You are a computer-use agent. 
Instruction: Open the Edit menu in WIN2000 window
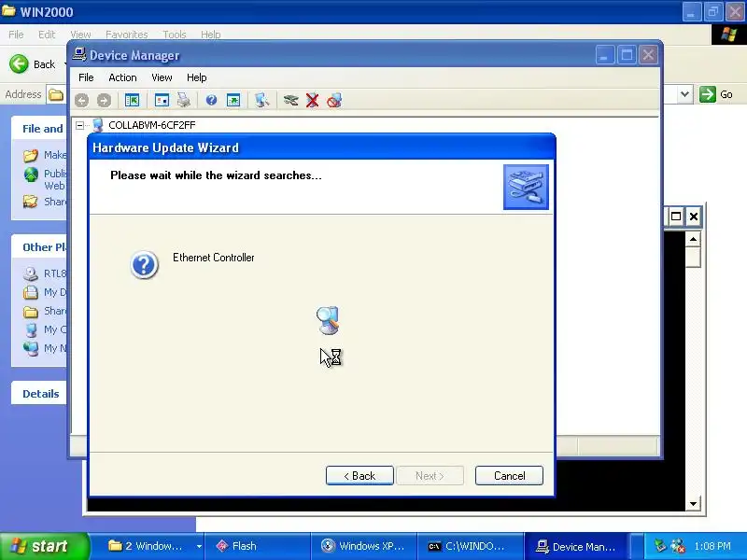pos(47,35)
